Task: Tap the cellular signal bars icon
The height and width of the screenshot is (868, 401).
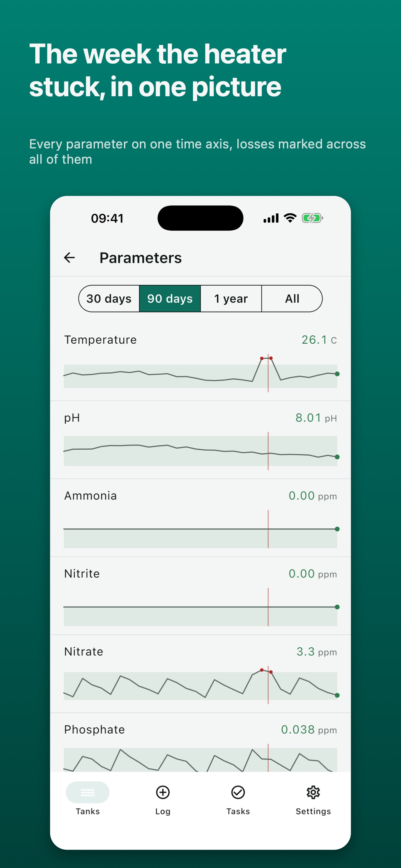Action: 271,218
